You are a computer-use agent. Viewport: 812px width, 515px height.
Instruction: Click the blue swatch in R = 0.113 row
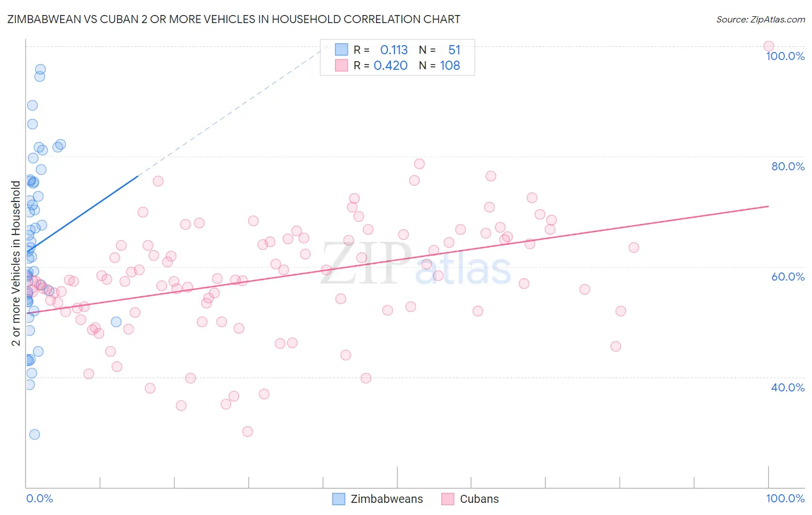[341, 50]
